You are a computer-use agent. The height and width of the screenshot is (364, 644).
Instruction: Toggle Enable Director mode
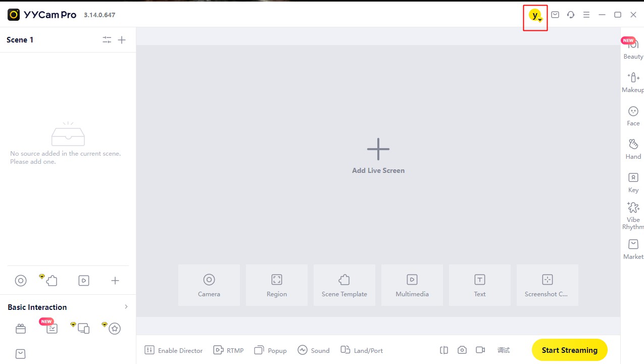pyautogui.click(x=174, y=350)
